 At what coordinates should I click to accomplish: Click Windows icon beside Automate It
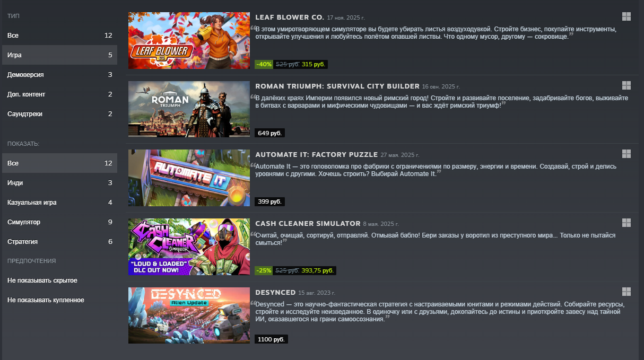pos(626,154)
